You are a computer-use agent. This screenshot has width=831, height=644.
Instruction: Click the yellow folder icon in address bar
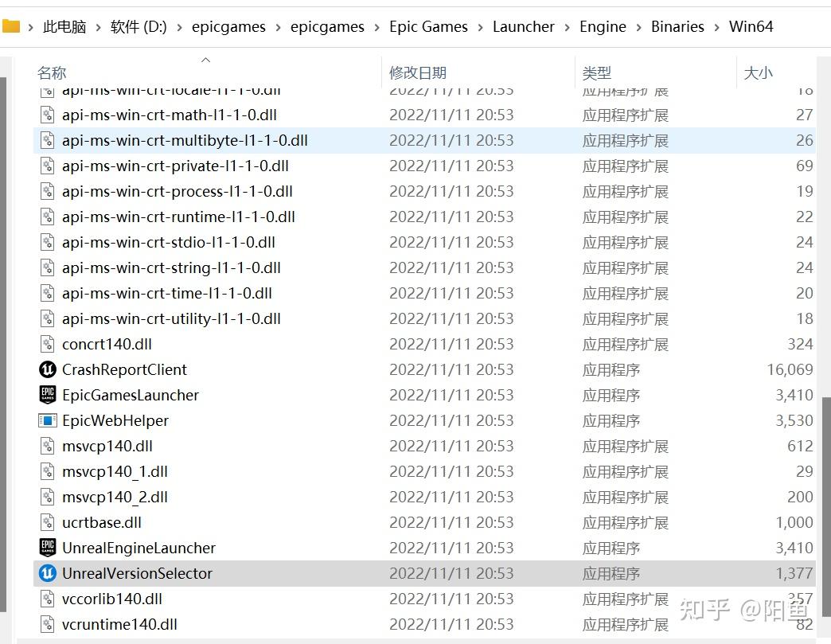coord(13,25)
